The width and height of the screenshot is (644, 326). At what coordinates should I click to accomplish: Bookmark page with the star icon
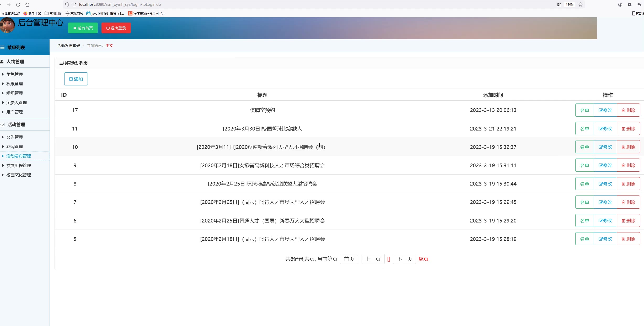pyautogui.click(x=581, y=4)
